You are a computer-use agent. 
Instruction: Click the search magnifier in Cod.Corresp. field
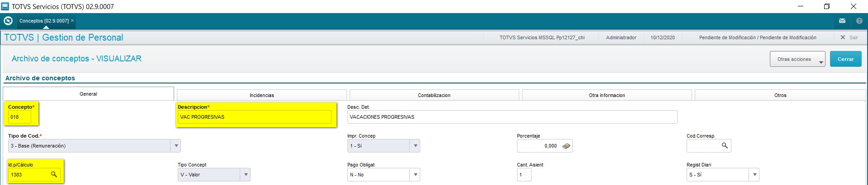(x=725, y=145)
